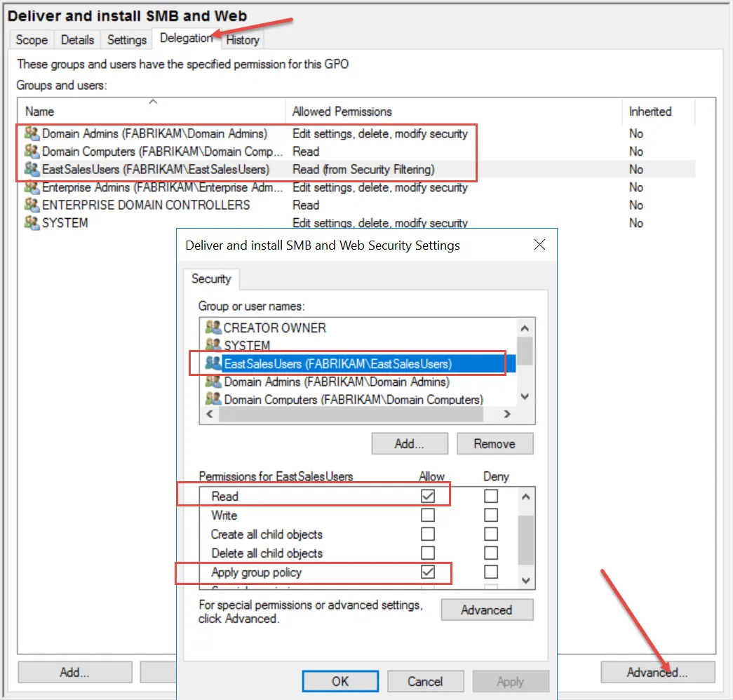
Task: Confirm changes with the OK button
Action: pyautogui.click(x=339, y=680)
